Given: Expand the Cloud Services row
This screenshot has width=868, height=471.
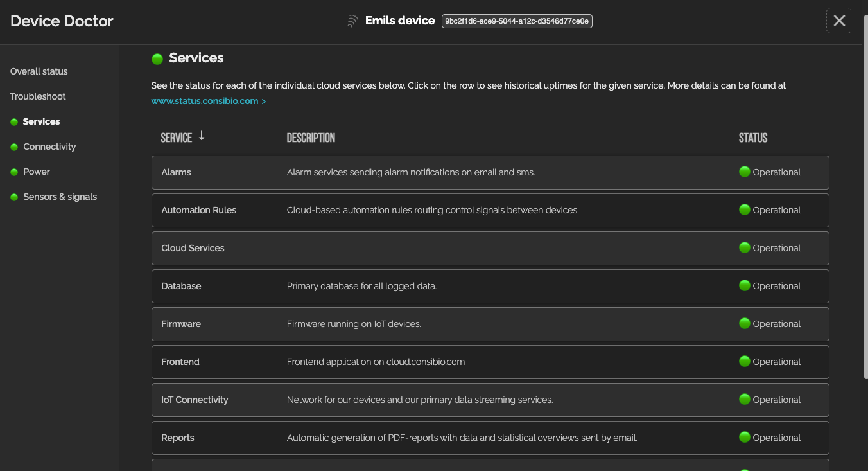Looking at the screenshot, I should [490, 248].
